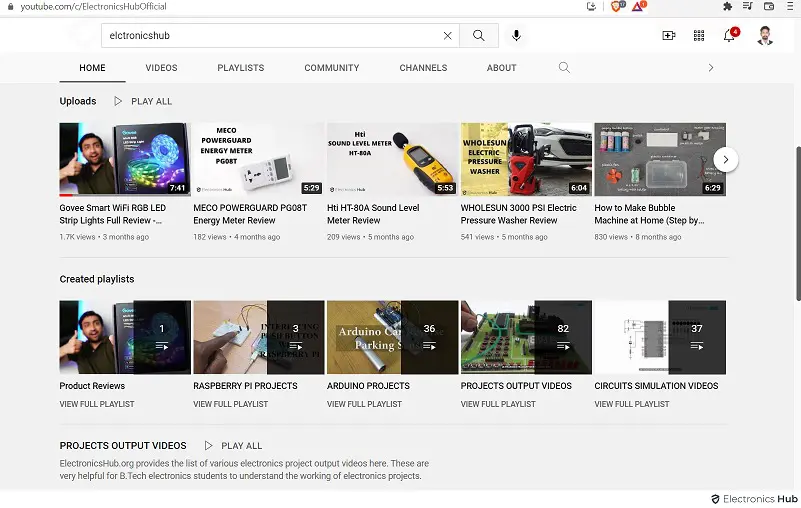Screen dimensions: 801x508
Task: Click the page vertical scrollbar thumb
Action: pyautogui.click(x=798, y=223)
